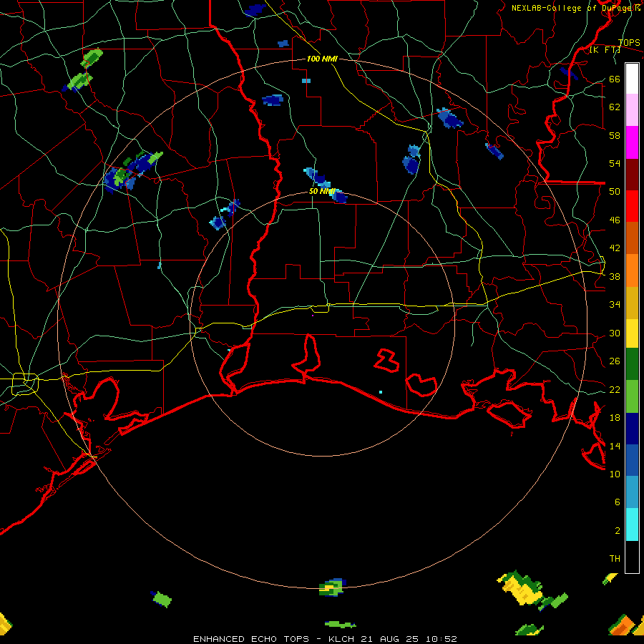The height and width of the screenshot is (644, 644).
Task: Click the legend value 66
Action: (615, 79)
